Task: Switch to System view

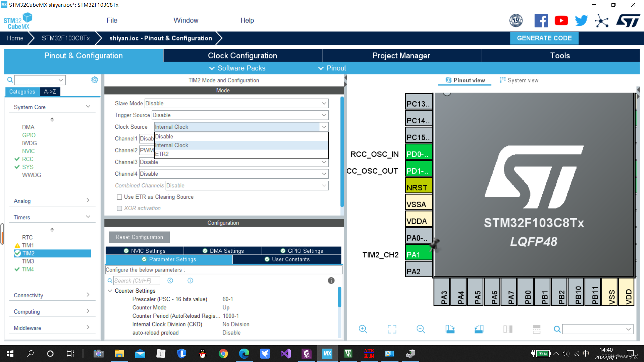Action: (x=519, y=80)
